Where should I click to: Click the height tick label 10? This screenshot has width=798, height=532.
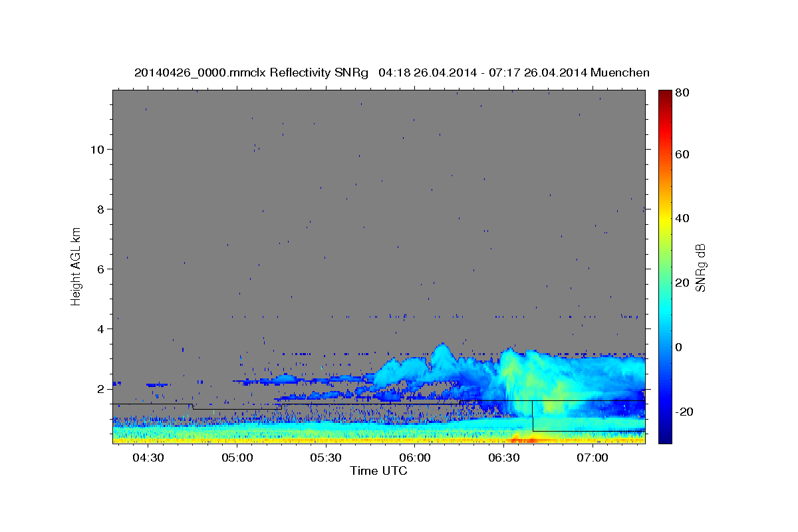[98, 149]
